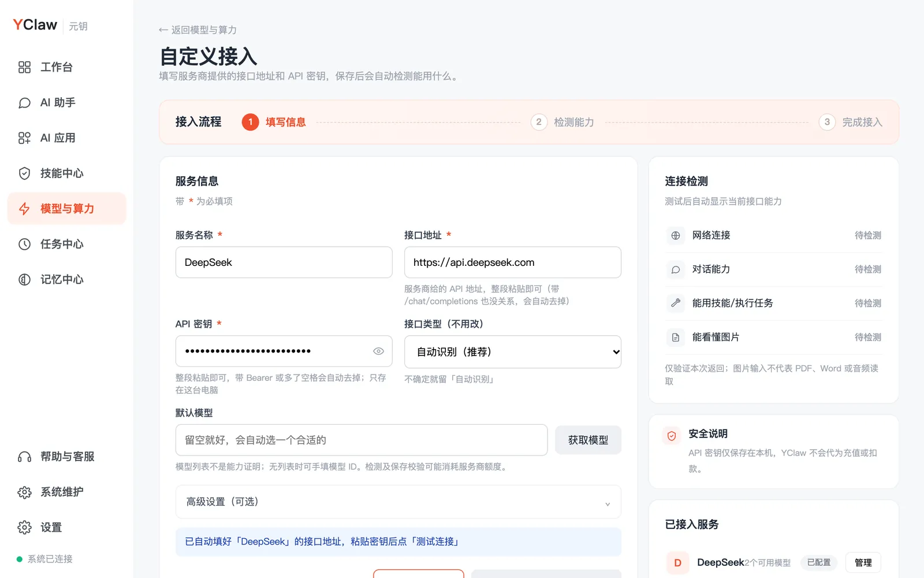This screenshot has height=578, width=924.
Task: Click the 设置 gear icon
Action: [24, 527]
